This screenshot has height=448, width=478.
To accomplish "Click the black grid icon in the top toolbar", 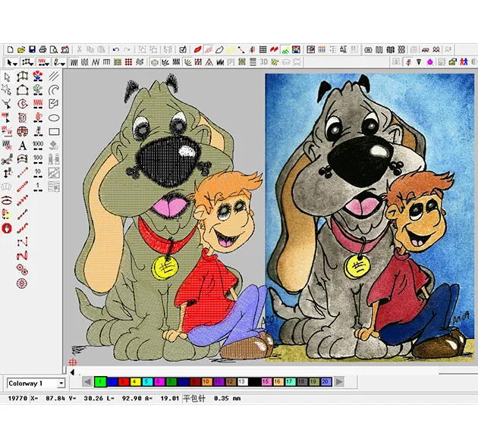I will click(x=263, y=49).
